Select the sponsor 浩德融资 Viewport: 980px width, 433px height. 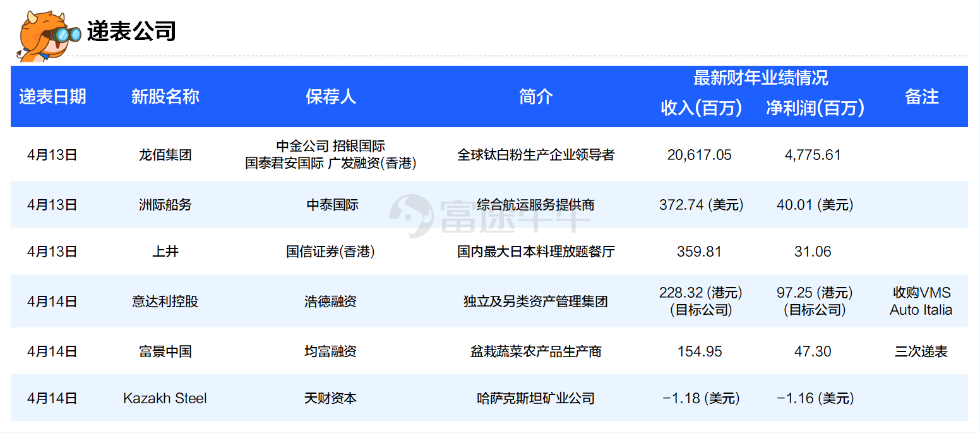click(x=331, y=302)
